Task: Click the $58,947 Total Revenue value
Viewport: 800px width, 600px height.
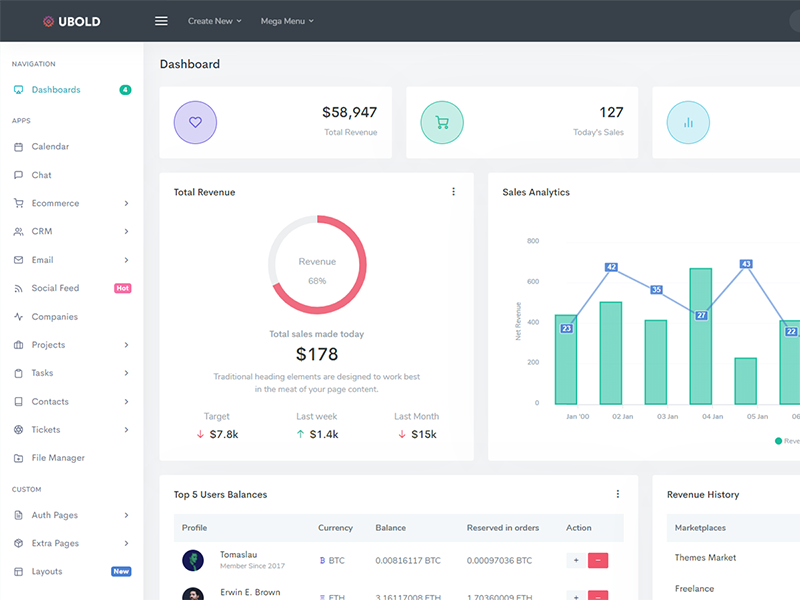Action: coord(349,112)
